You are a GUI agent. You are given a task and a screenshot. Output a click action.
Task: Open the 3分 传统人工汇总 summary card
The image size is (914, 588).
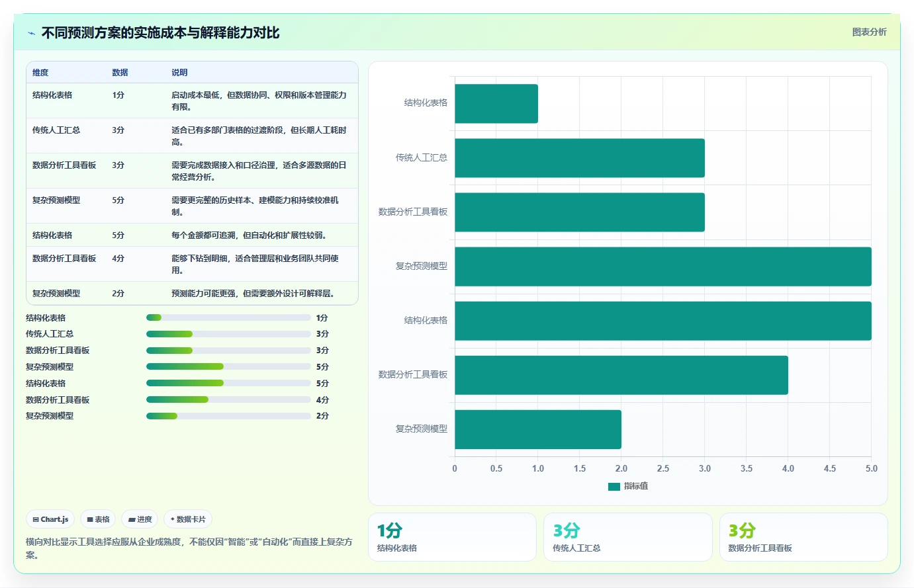628,537
